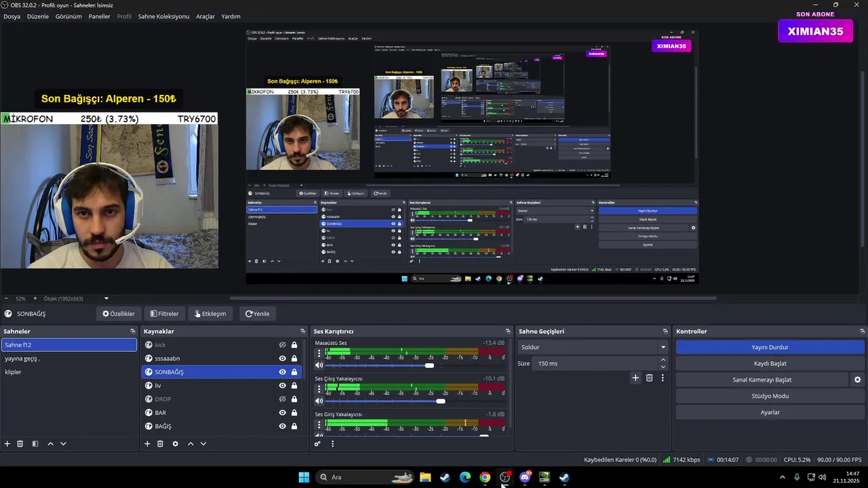Image resolution: width=868 pixels, height=488 pixels.
Task: Hide the SONBAĞIŞ source
Action: click(x=283, y=372)
